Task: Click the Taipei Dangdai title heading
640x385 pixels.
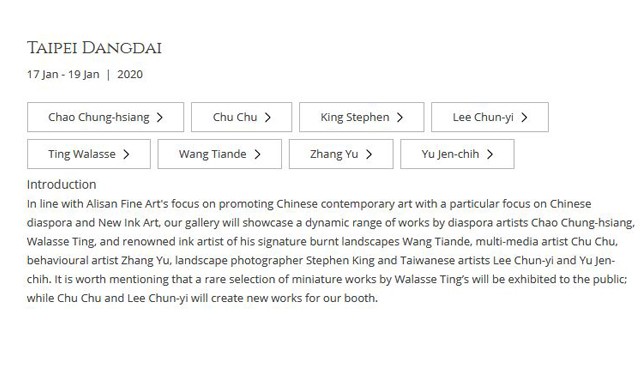Action: click(x=94, y=48)
